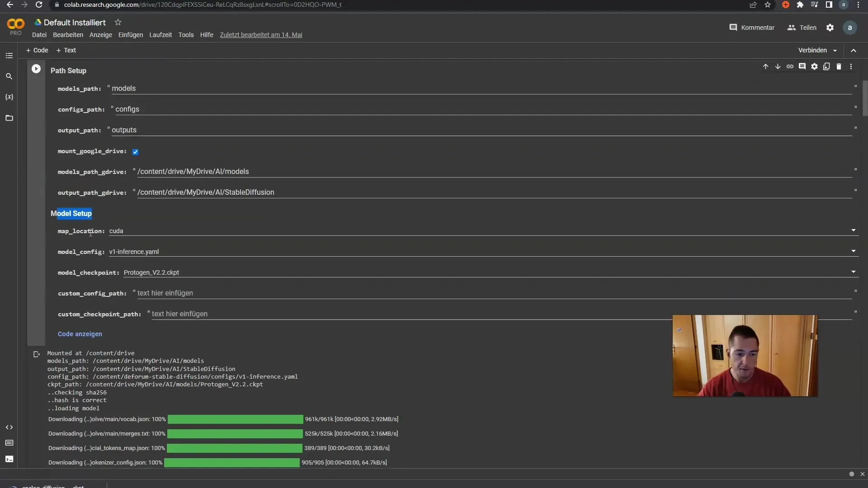868x488 pixels.
Task: Add a new Code cell
Action: pos(37,50)
